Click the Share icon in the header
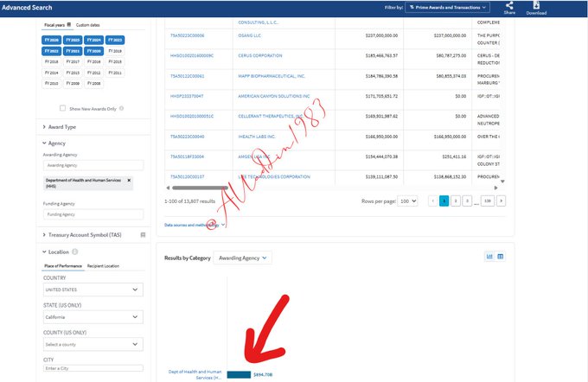The width and height of the screenshot is (588, 382). (x=509, y=6)
